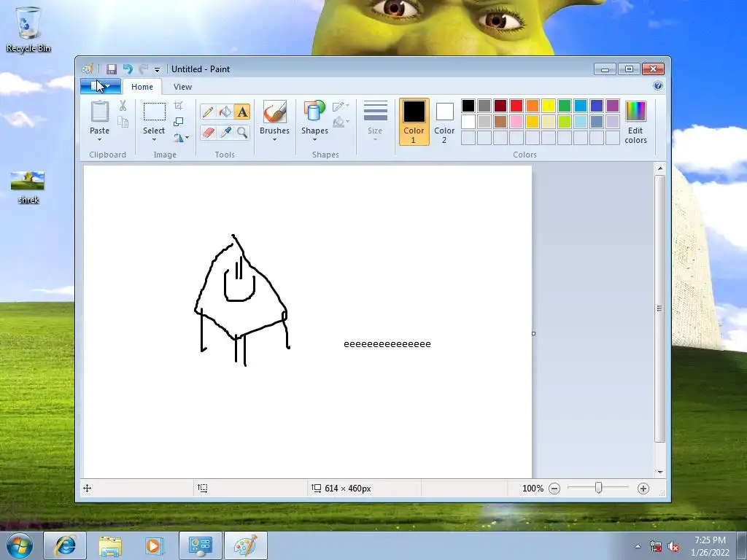Show hidden icons tray arrow
747x560 pixels.
(638, 547)
